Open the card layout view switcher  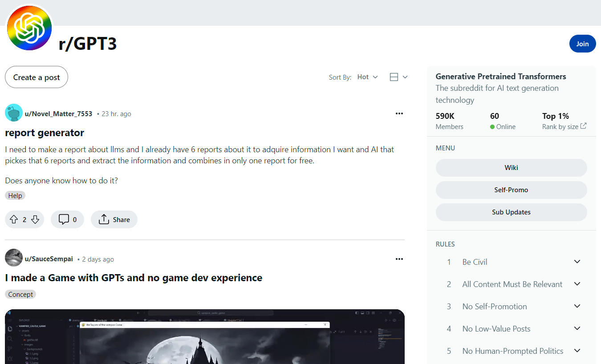coord(398,77)
